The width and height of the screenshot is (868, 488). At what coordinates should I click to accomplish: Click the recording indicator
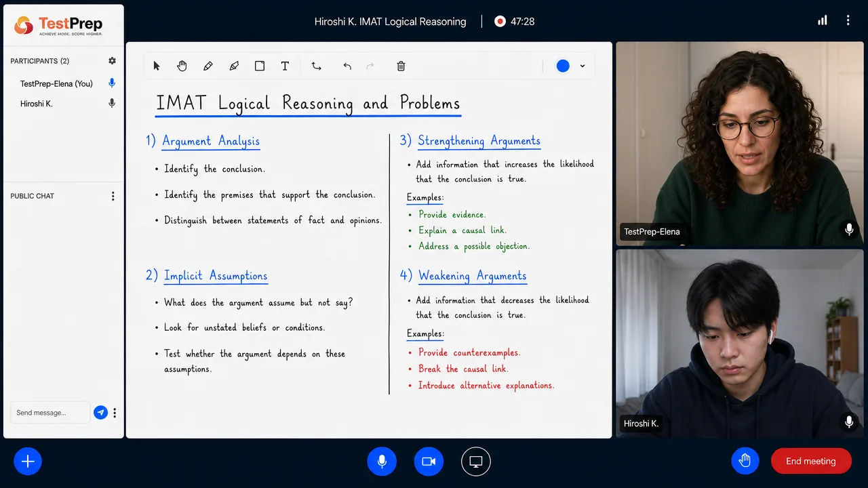500,21
